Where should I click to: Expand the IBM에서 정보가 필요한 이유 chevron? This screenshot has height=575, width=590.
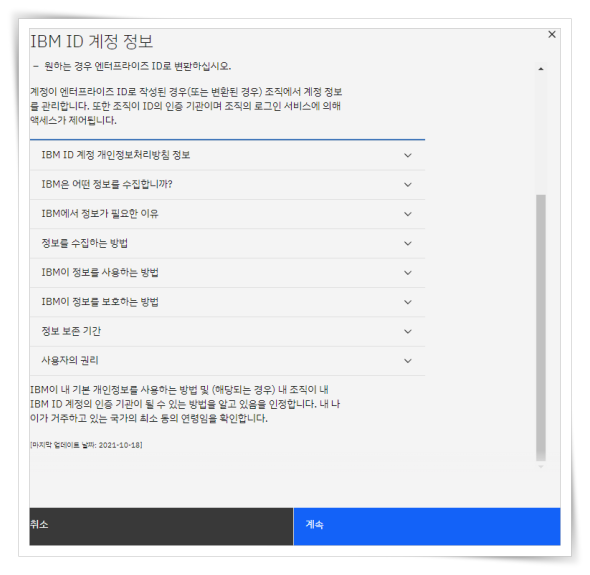[x=408, y=214]
